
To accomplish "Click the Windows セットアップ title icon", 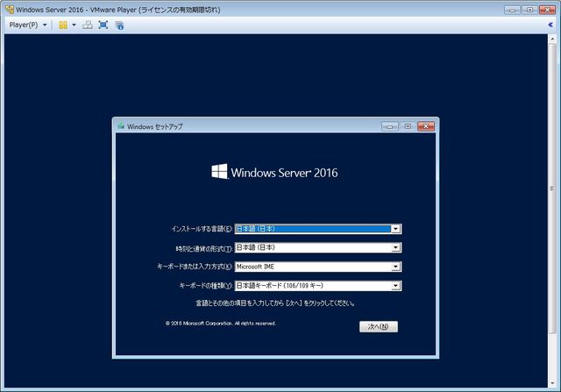I will 121,126.
